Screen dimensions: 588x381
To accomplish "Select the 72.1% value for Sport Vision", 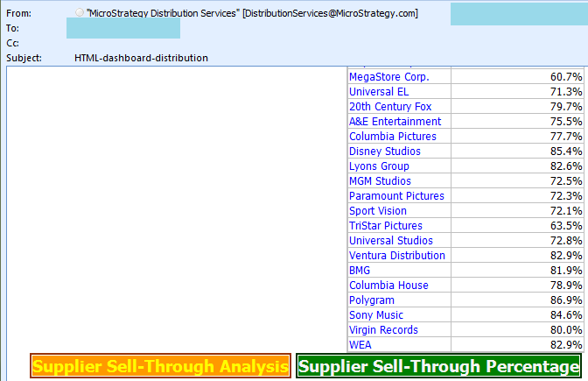I will (x=566, y=211).
